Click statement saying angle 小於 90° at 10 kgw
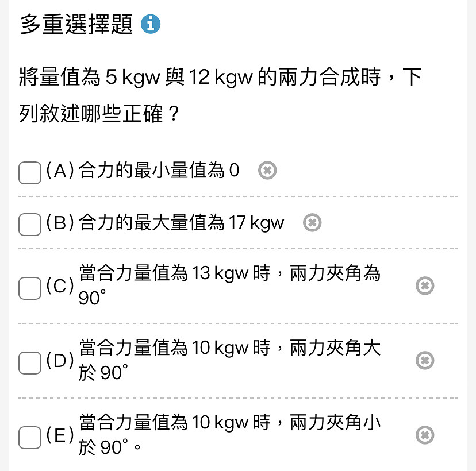This screenshot has width=476, height=471. coord(229,435)
